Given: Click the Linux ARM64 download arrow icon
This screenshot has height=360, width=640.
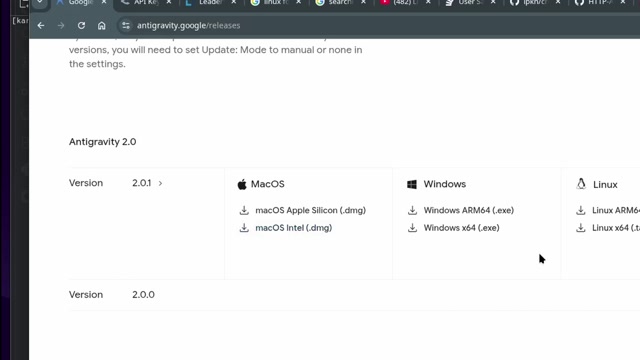Looking at the screenshot, I should (x=580, y=210).
